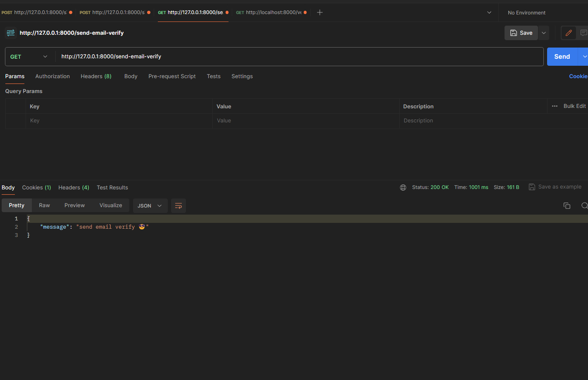Click line number 3 in response
This screenshot has width=588, height=380.
(x=17, y=235)
